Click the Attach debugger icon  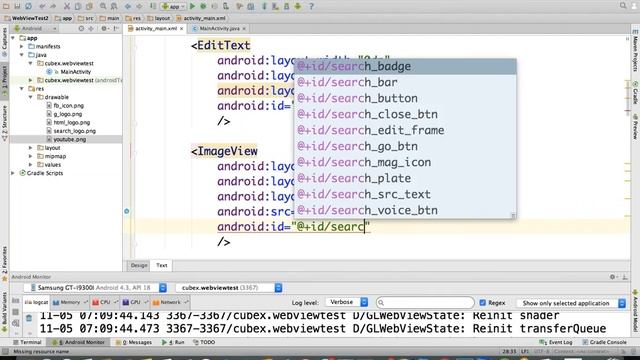coord(226,6)
